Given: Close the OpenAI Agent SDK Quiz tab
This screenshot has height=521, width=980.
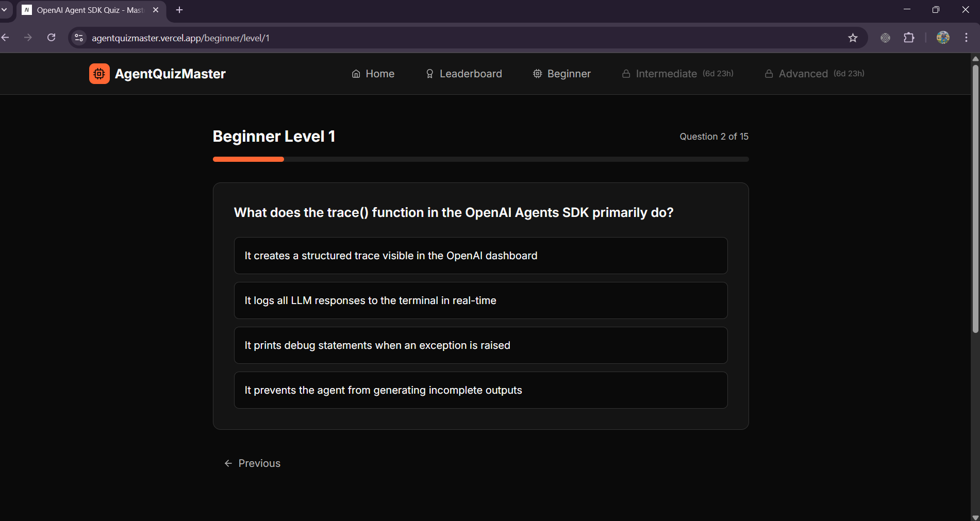Looking at the screenshot, I should 156,10.
